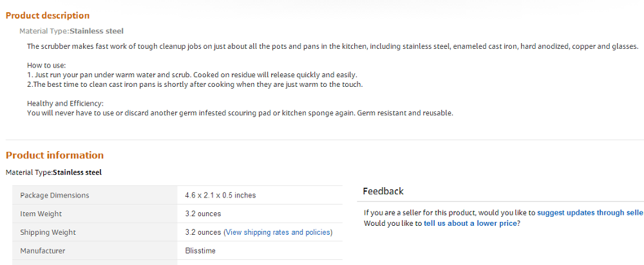Click the germ infested scouring pad sentence
This screenshot has height=265, width=644.
[x=240, y=113]
